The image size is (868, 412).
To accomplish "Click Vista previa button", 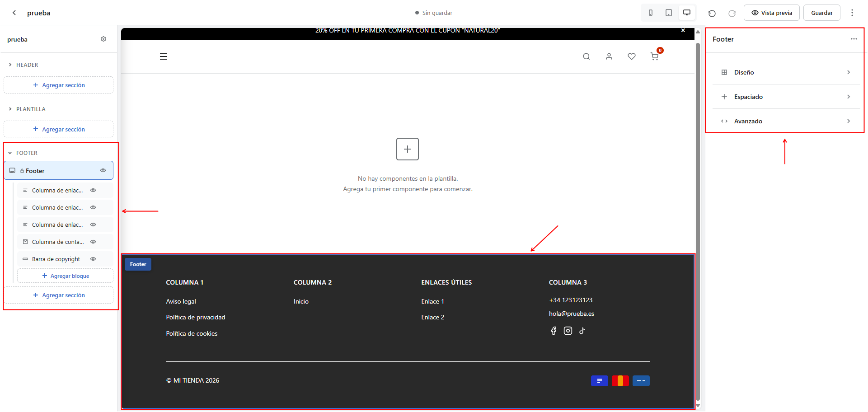I will coord(772,13).
